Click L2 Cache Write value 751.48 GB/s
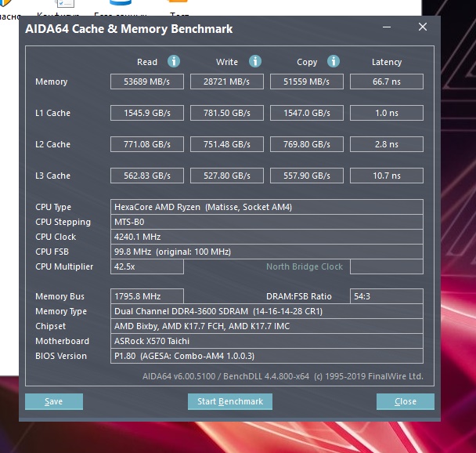 pyautogui.click(x=227, y=144)
